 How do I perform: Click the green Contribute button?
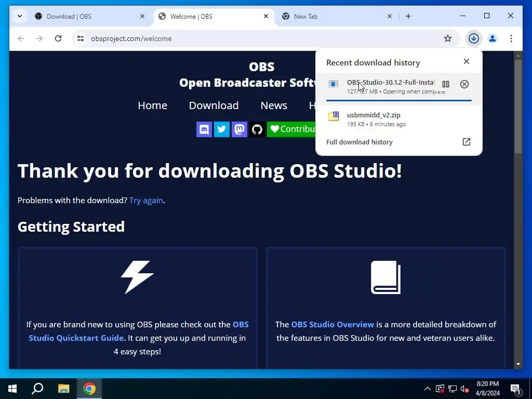click(291, 129)
